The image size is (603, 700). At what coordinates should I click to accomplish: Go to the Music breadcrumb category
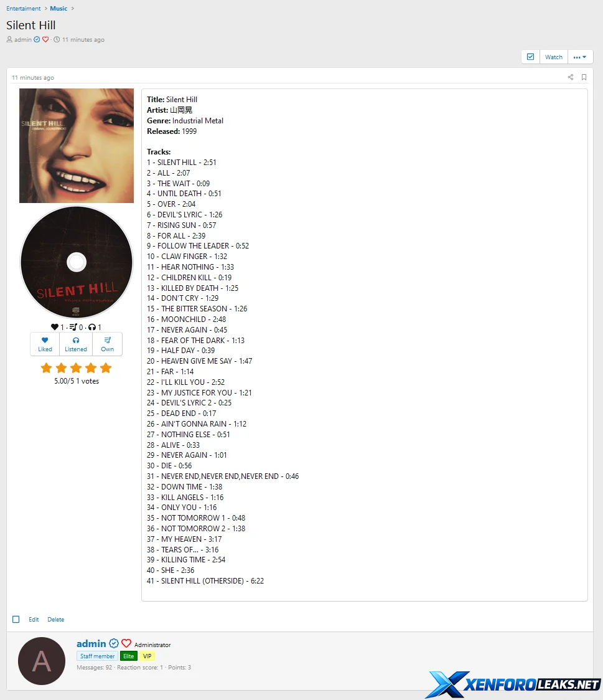(x=58, y=9)
